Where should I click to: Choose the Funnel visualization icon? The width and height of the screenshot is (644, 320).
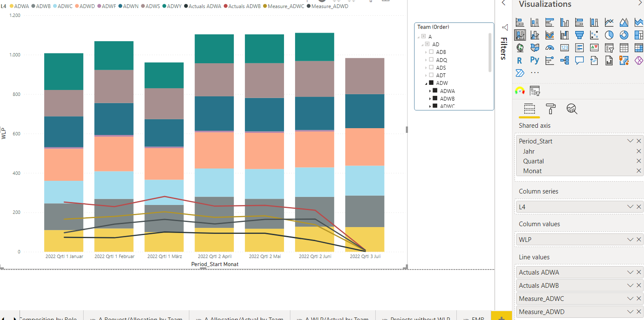[x=579, y=35]
